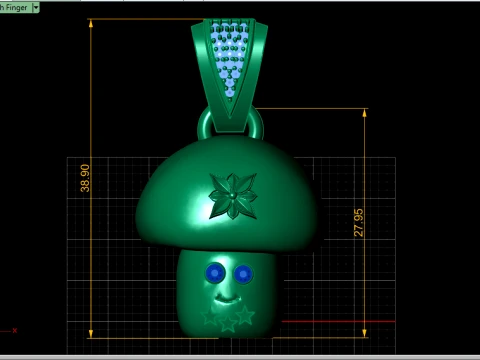Select the right blue gemstone eye
The height and width of the screenshot is (360, 480).
point(243,274)
